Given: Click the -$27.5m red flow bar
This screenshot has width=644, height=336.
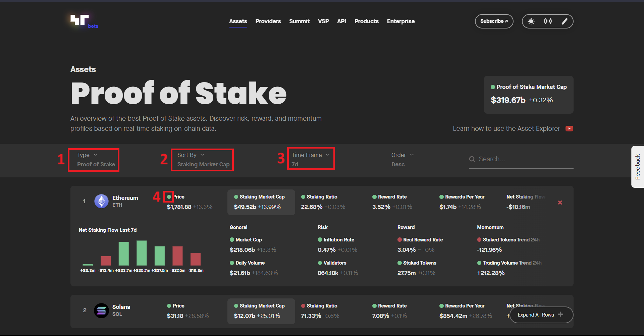Looking at the screenshot, I should coord(177,256).
